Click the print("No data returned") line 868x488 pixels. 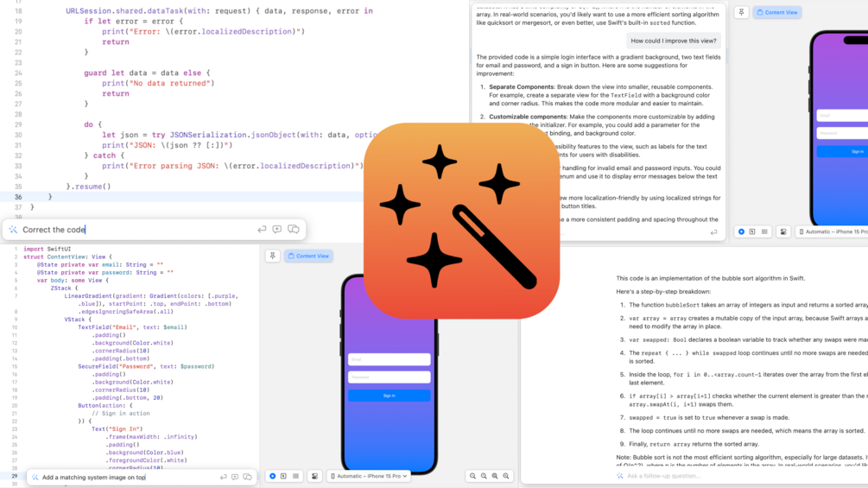coord(158,83)
